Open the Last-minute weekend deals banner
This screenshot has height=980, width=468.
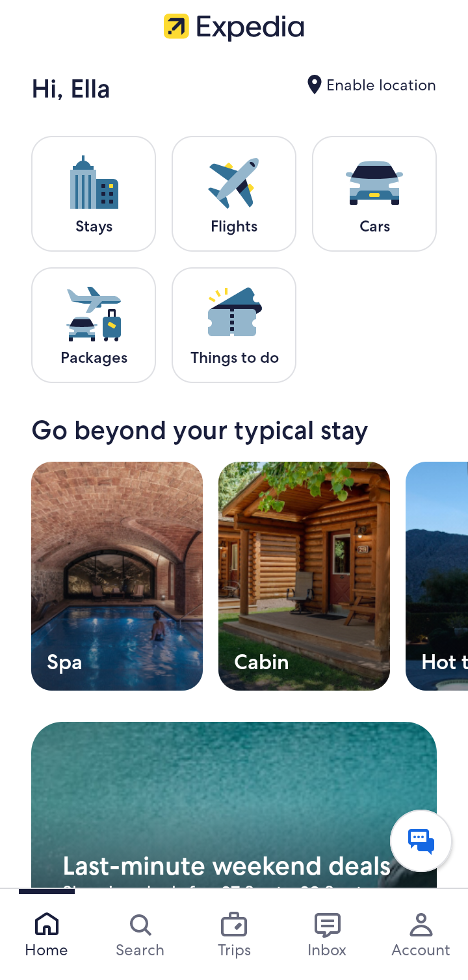234,805
